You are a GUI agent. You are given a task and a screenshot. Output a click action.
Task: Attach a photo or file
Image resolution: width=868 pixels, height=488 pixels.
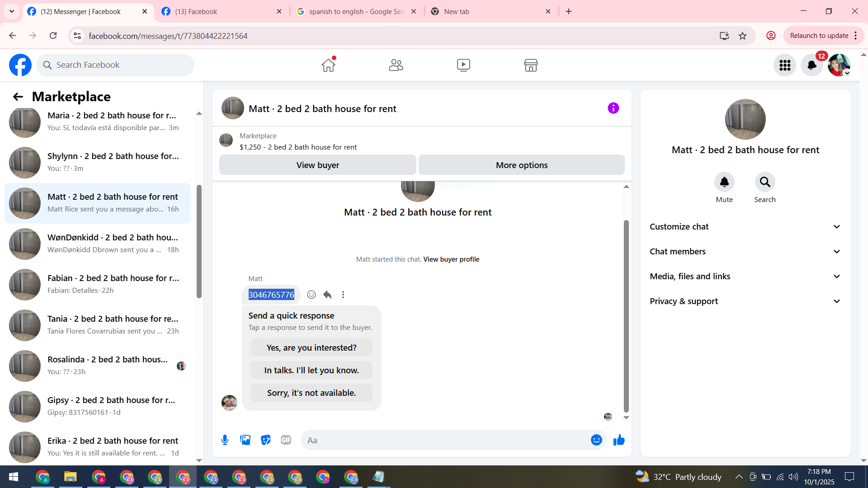pos(245,440)
